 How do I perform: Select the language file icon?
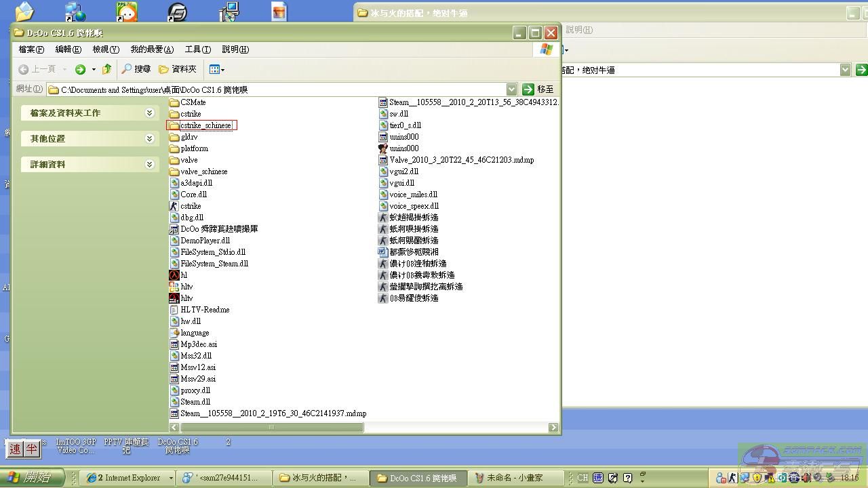[174, 333]
